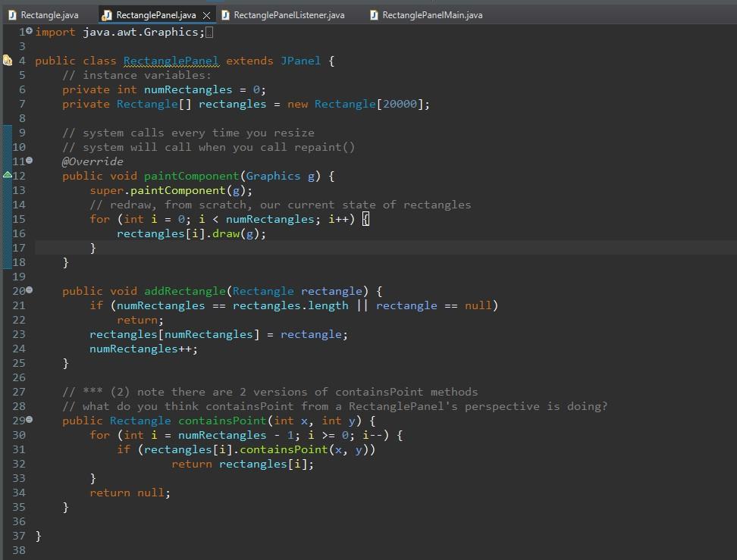
Task: Click the highlighted JPanel superclass reference
Action: (301, 61)
